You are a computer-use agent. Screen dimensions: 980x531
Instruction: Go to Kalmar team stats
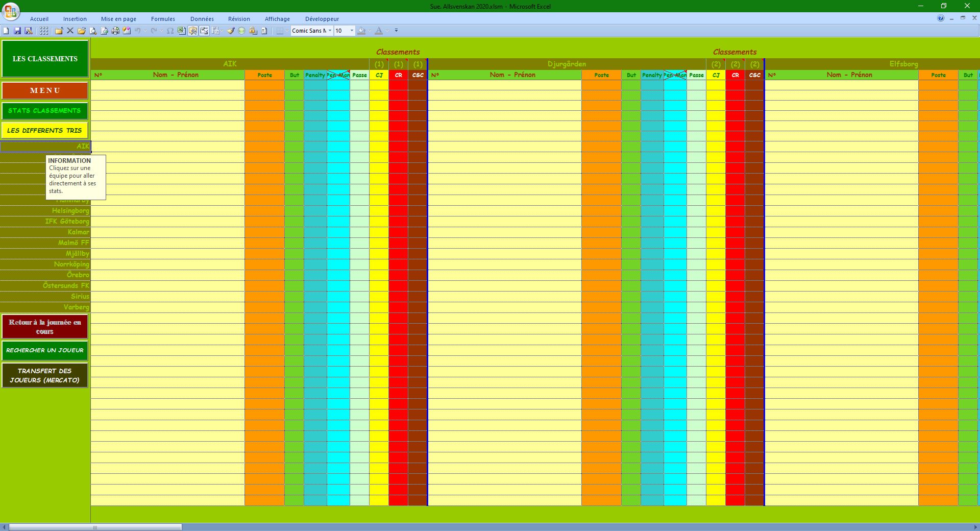(45, 232)
